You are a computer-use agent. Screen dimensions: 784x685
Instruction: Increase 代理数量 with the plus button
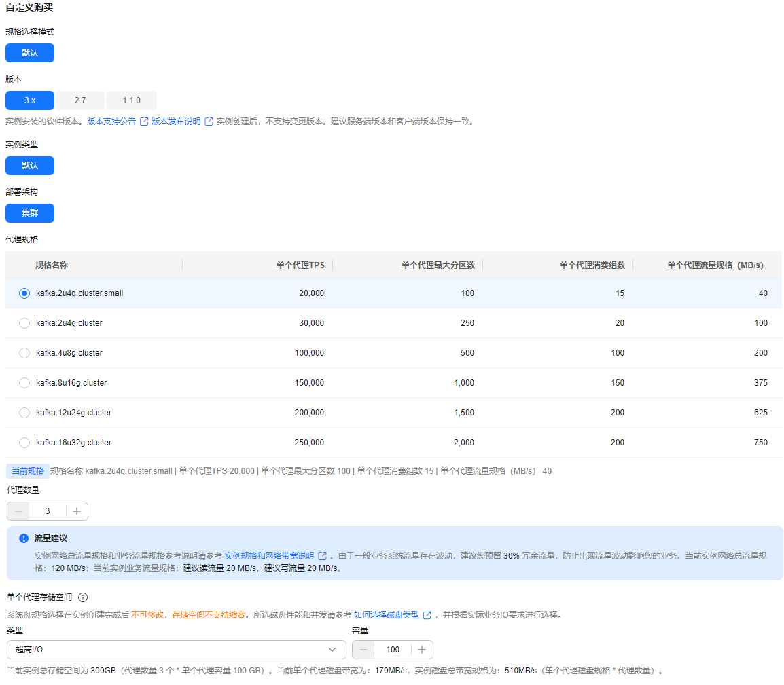point(77,511)
